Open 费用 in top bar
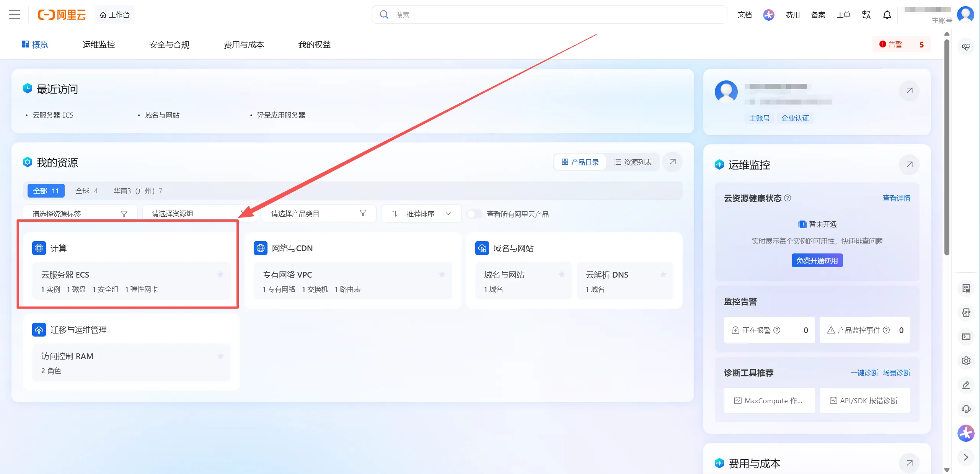980x474 pixels. pyautogui.click(x=793, y=15)
